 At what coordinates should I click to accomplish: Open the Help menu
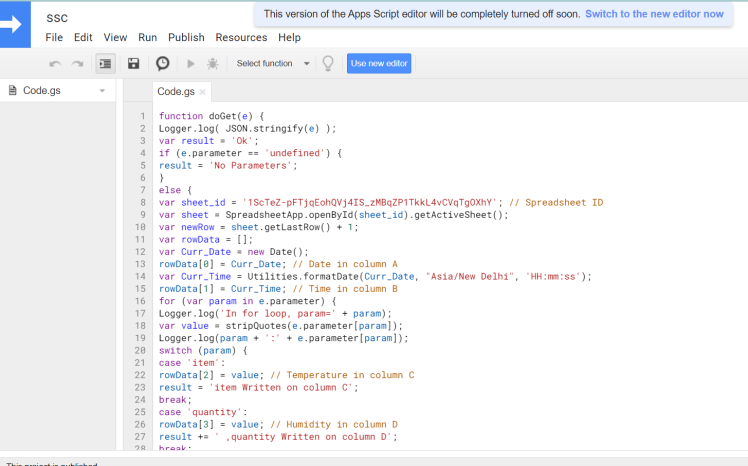pos(289,37)
